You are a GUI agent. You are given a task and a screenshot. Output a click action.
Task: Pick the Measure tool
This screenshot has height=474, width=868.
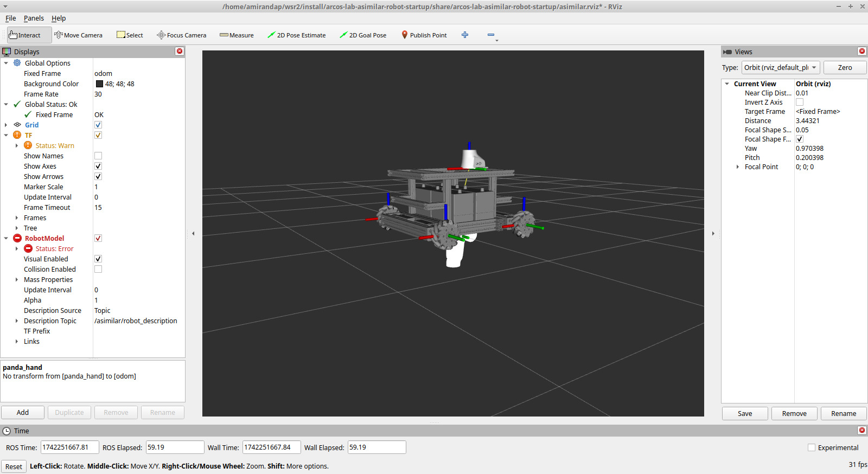click(x=237, y=35)
